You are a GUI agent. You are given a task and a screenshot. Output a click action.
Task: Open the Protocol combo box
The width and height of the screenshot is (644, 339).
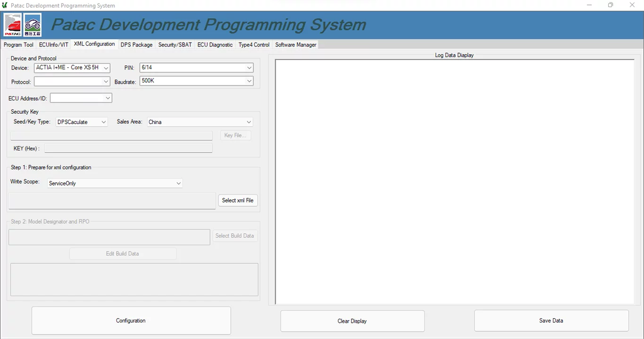(72, 82)
